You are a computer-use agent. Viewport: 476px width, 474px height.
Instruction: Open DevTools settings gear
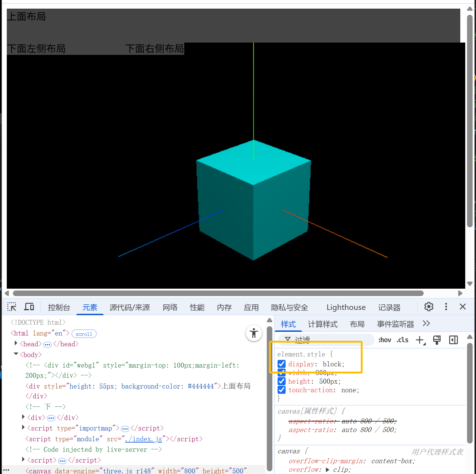click(429, 307)
